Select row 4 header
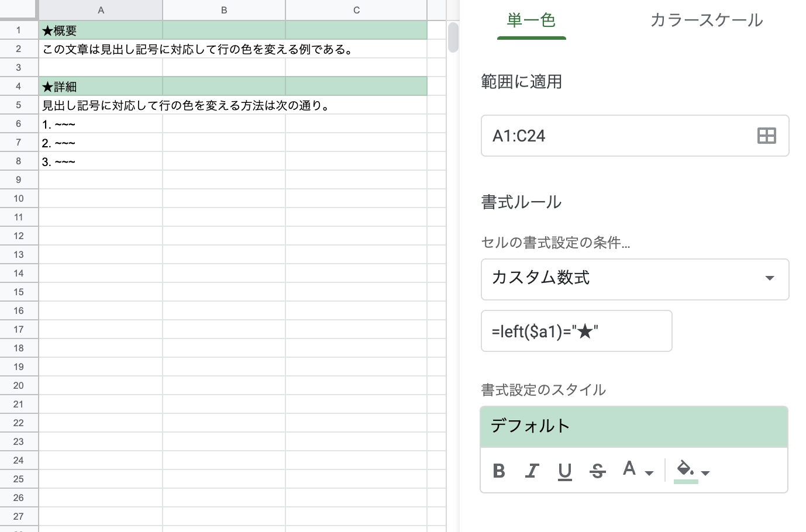Screen dimensions: 806x532 [19, 86]
